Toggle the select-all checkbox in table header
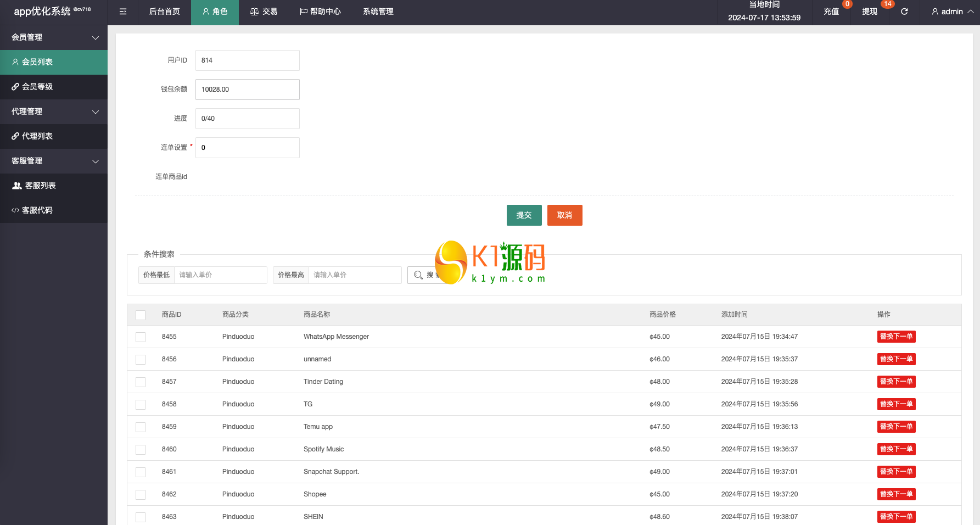This screenshot has width=980, height=525. point(141,315)
